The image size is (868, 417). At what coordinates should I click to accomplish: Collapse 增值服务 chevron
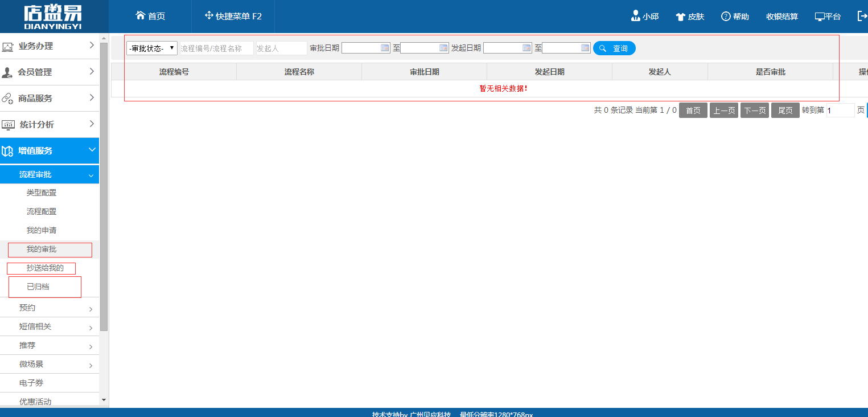[x=92, y=150]
